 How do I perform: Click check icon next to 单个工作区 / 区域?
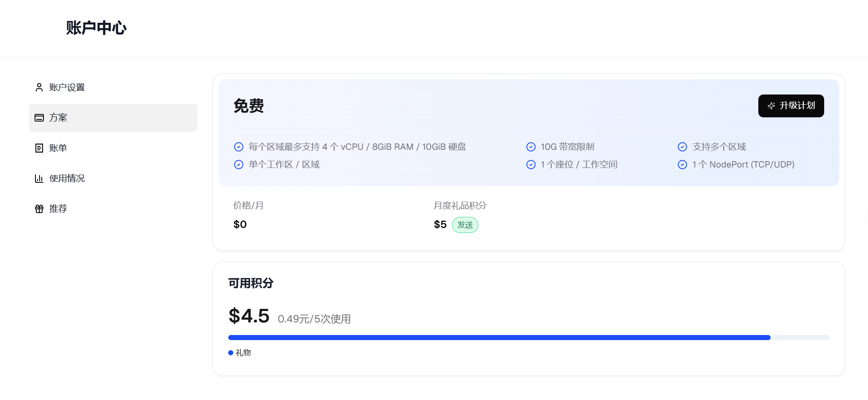239,165
